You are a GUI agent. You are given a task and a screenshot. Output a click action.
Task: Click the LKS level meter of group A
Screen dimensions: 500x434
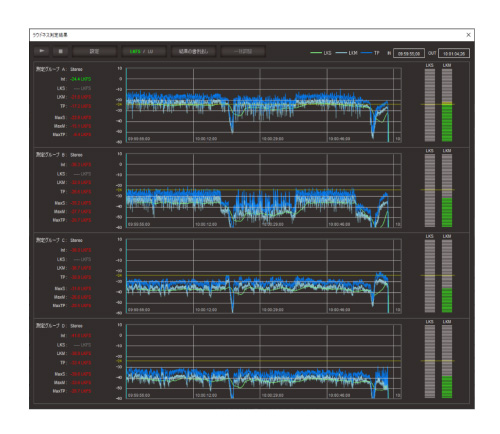(430, 105)
